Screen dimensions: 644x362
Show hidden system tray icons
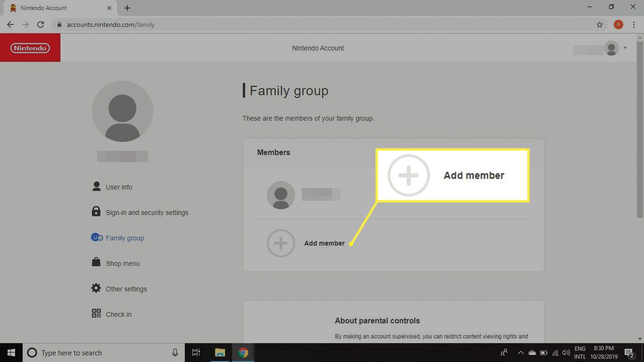520,353
